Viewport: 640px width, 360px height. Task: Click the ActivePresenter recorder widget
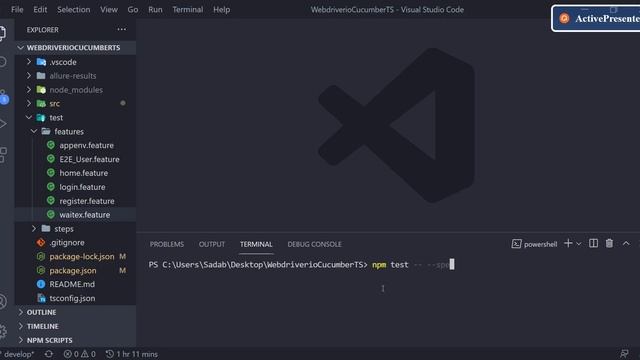[596, 18]
